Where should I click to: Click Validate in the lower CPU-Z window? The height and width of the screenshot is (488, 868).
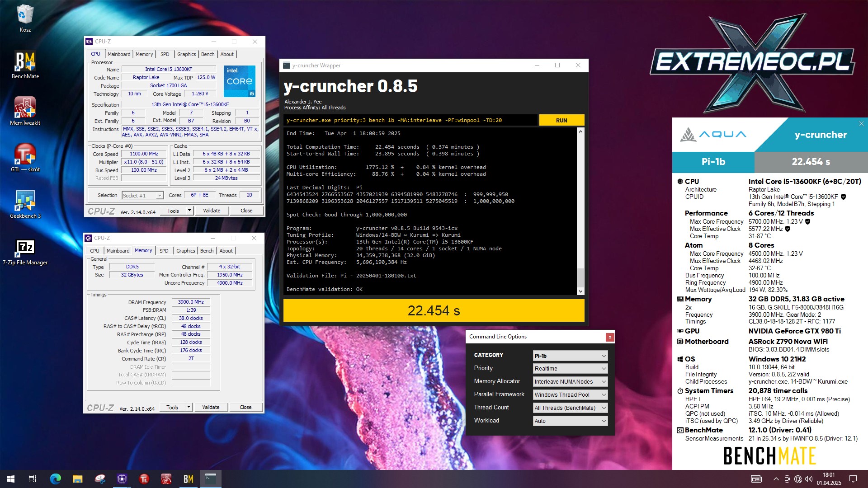pos(211,407)
